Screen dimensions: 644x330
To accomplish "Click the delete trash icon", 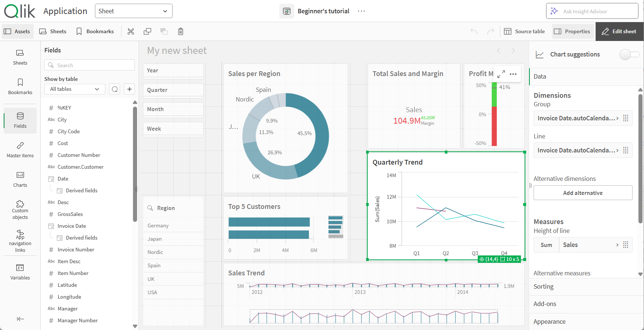I will tap(181, 31).
